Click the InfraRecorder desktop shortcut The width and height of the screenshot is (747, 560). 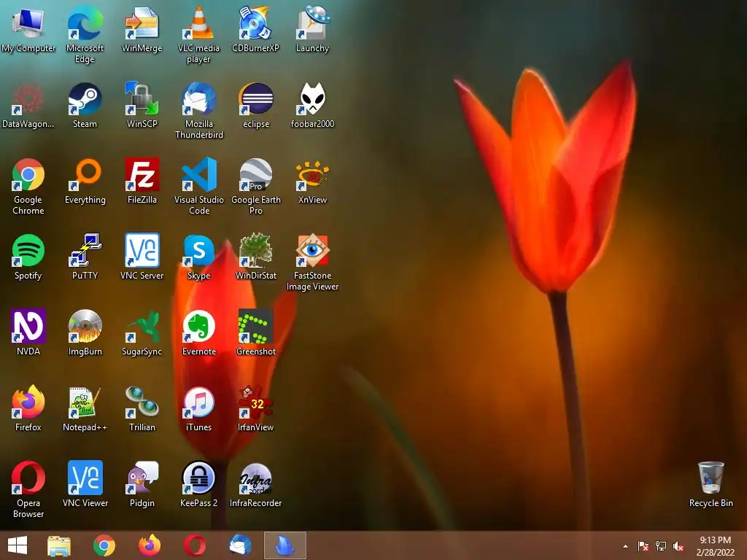click(256, 484)
